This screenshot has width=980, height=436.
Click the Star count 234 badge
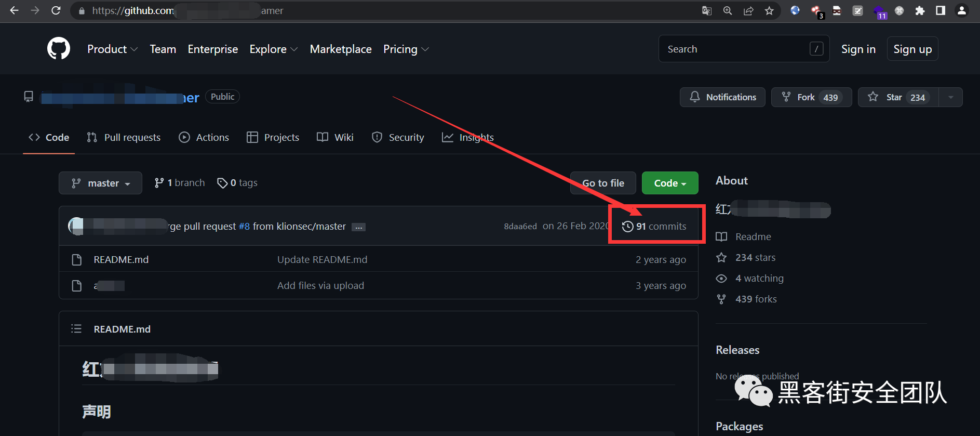pos(918,97)
